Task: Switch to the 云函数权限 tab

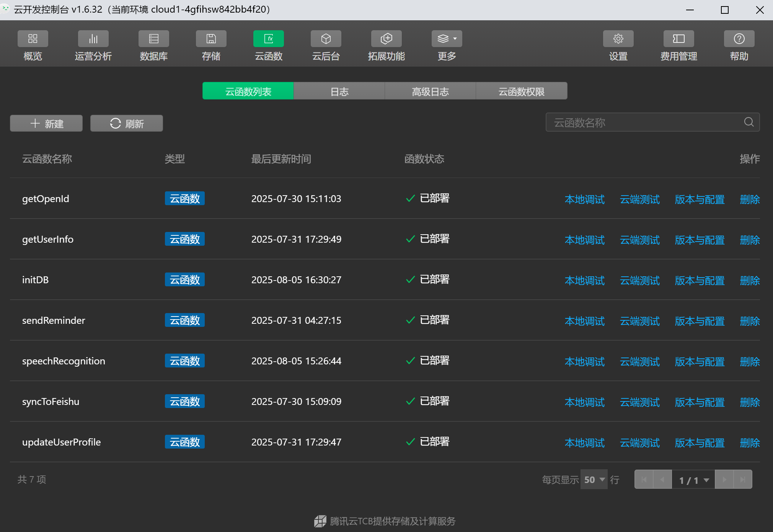Action: [x=521, y=91]
